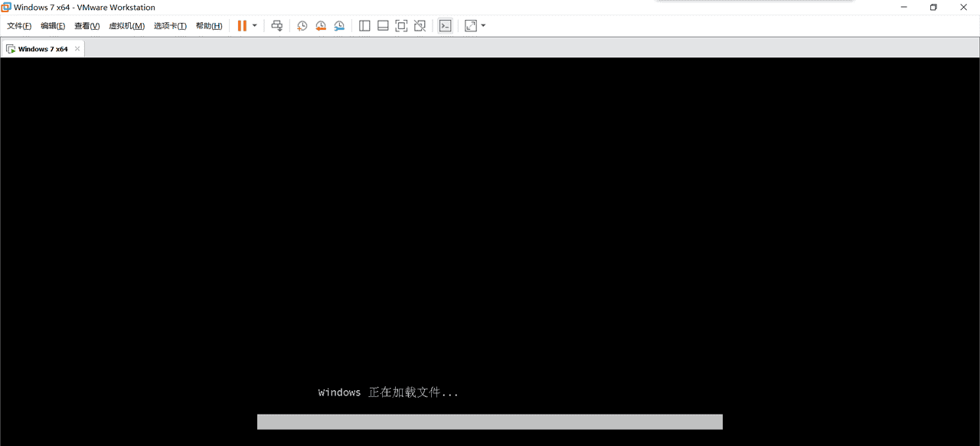The height and width of the screenshot is (446, 980).
Task: Open the 虚拟机(M) menu
Action: pos(127,25)
